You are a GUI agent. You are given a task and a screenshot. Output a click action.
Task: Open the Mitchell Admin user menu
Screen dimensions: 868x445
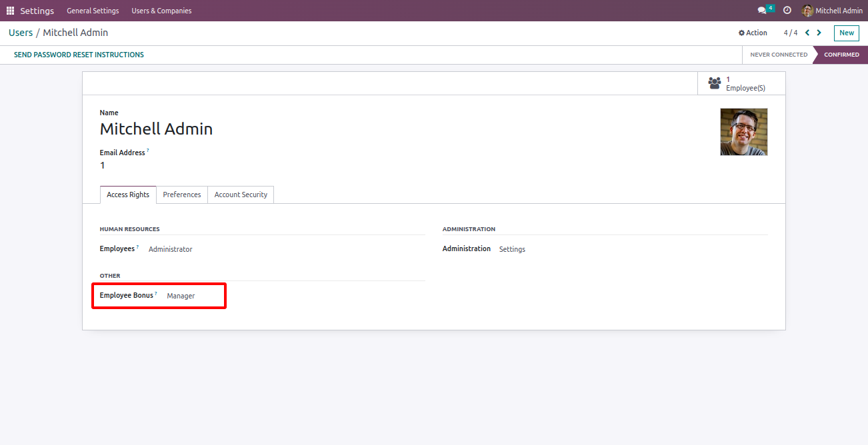pos(832,11)
